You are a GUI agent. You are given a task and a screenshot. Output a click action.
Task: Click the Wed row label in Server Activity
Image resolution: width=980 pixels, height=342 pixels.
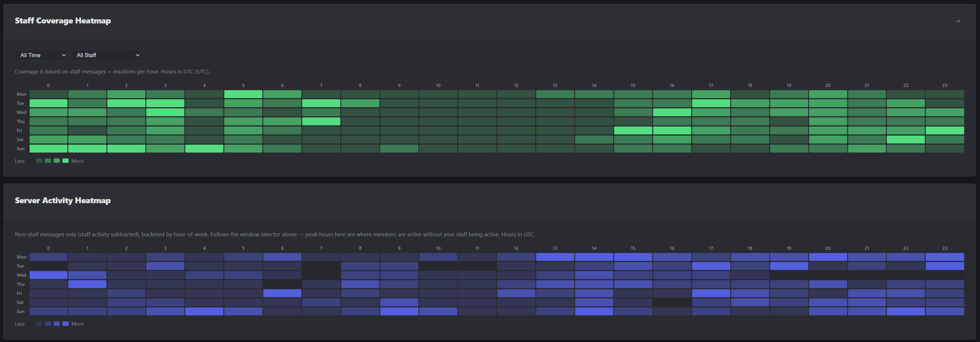coord(21,275)
